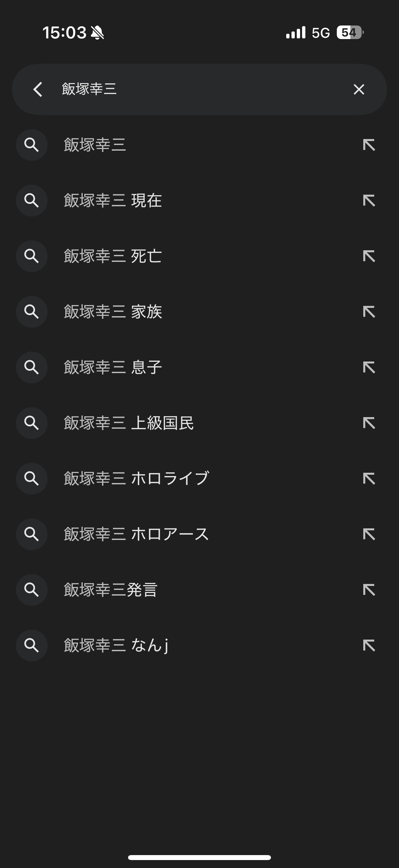Choose the suggestion 飯塚幸三 家族
The width and height of the screenshot is (399, 868).
click(113, 312)
